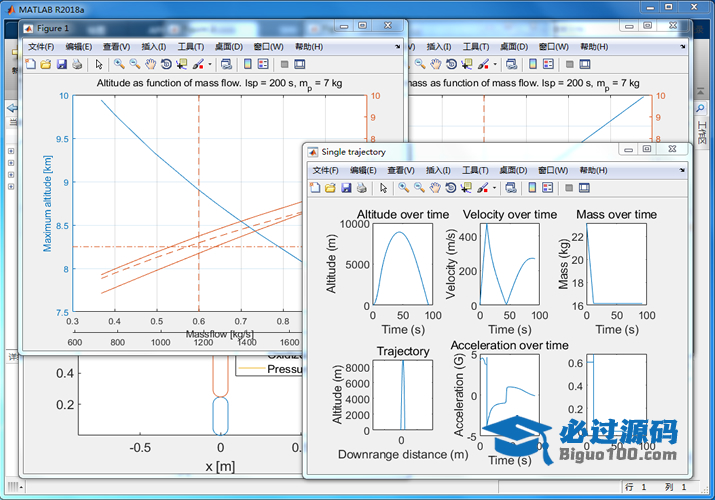Click Link Plot icon in Figure 1 toolbar
This screenshot has height=500, width=715.
[226, 64]
